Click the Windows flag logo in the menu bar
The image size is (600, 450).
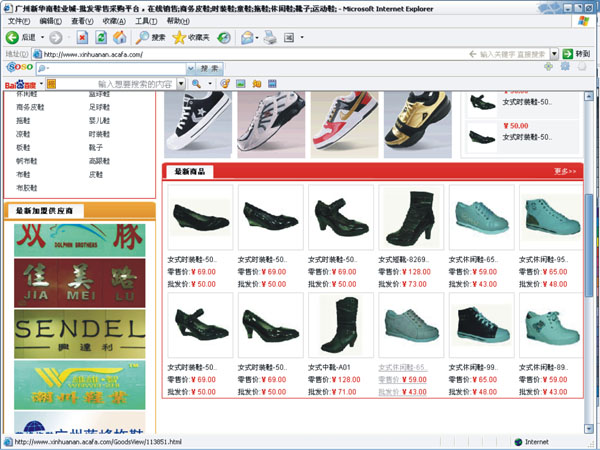click(584, 21)
